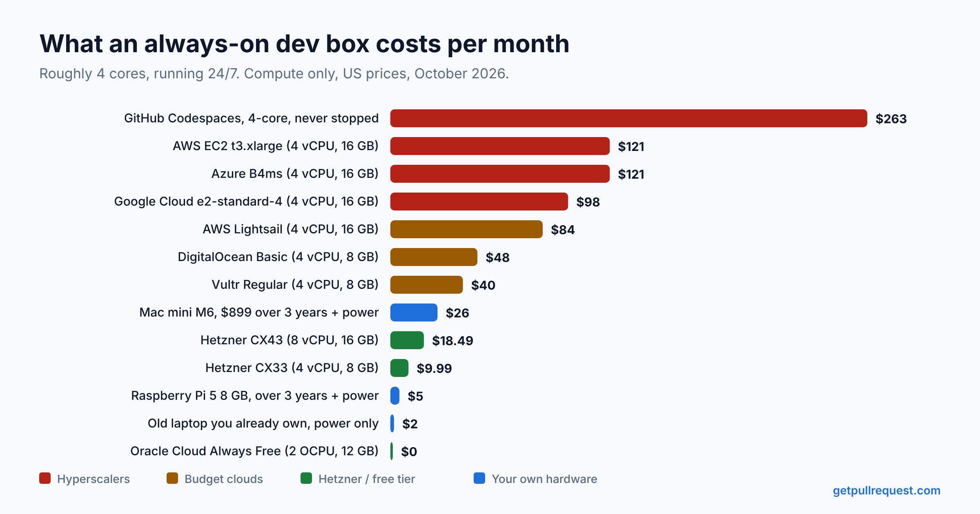Click the label 'AWS Lightsail (4 vCPU, 16 GB)'
This screenshot has width=980, height=514.
coord(291,229)
